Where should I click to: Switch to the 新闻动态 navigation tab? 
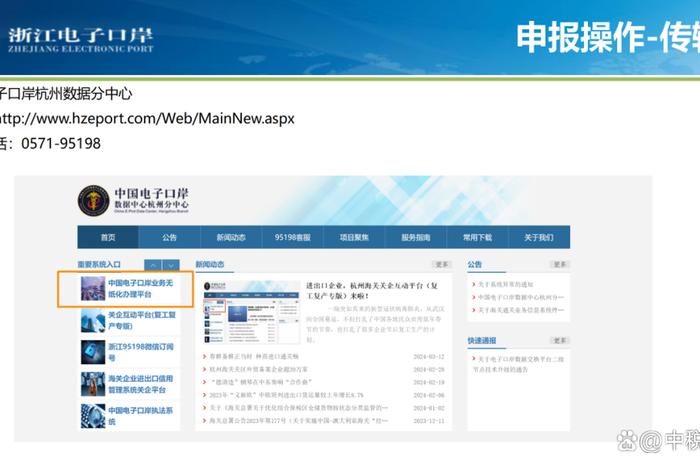[231, 237]
